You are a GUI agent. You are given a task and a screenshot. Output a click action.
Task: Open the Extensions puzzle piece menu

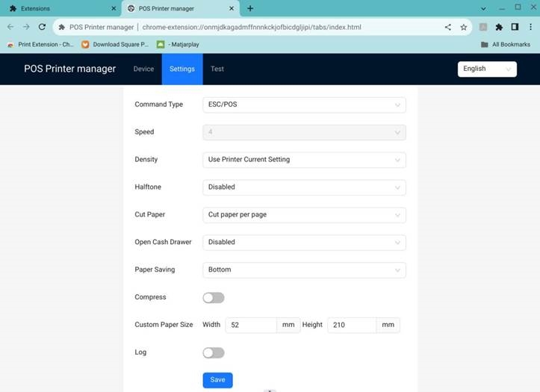tap(499, 27)
